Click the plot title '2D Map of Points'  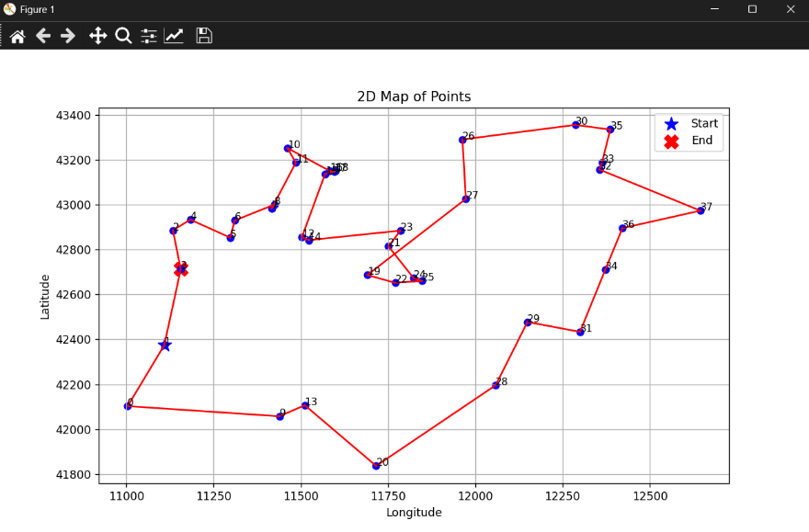[x=414, y=96]
